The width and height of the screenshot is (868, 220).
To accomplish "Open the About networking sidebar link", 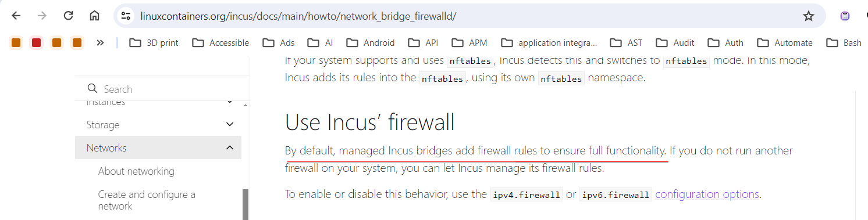I will click(x=136, y=171).
